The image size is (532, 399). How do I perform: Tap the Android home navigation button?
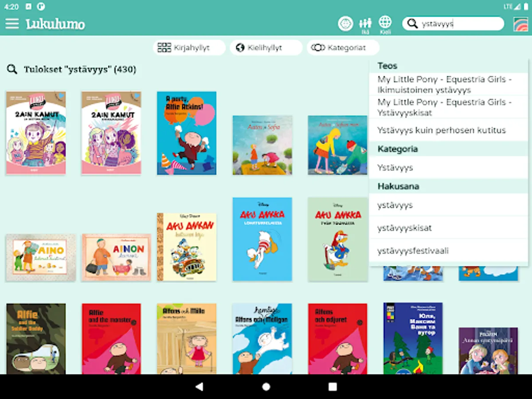coord(266,387)
